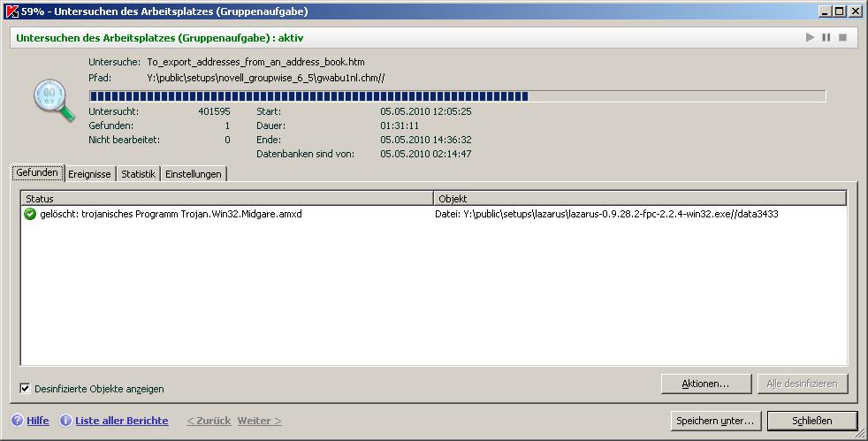868x441 pixels.
Task: Select the Einstellungen tab
Action: coord(194,174)
